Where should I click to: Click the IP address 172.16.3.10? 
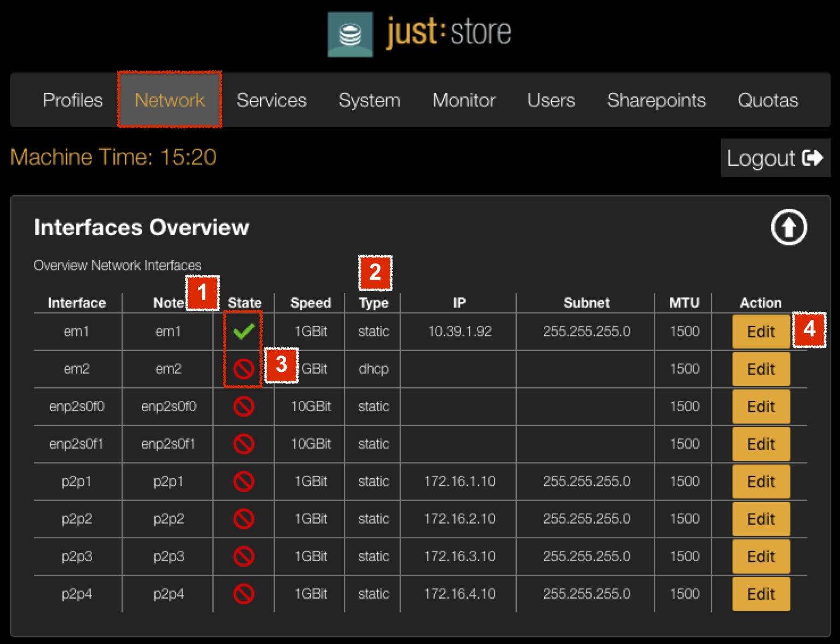[x=460, y=556]
